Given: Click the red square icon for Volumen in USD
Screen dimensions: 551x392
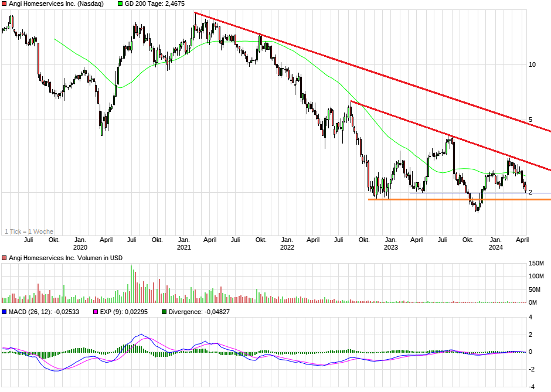Looking at the screenshot, I should click(5, 256).
